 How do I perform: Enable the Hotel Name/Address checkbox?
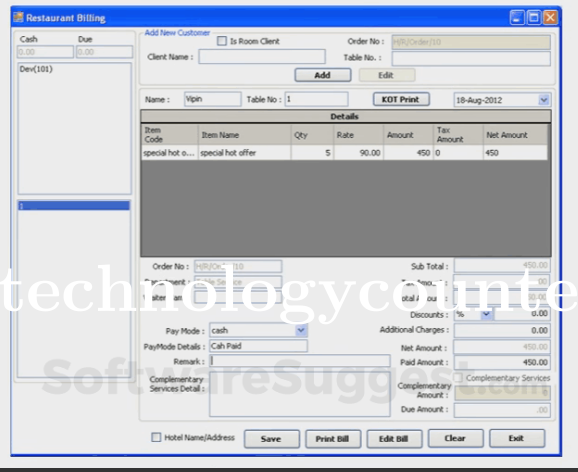pyautogui.click(x=156, y=437)
